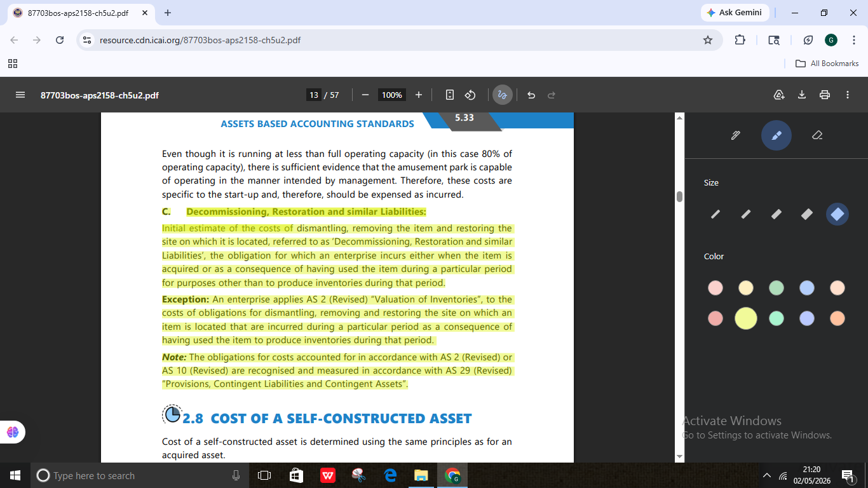Open the Windows Start menu

[15, 475]
